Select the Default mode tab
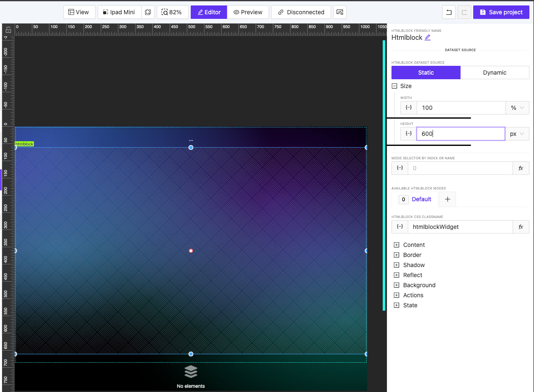Viewport: 534px width, 392px height. [x=421, y=199]
